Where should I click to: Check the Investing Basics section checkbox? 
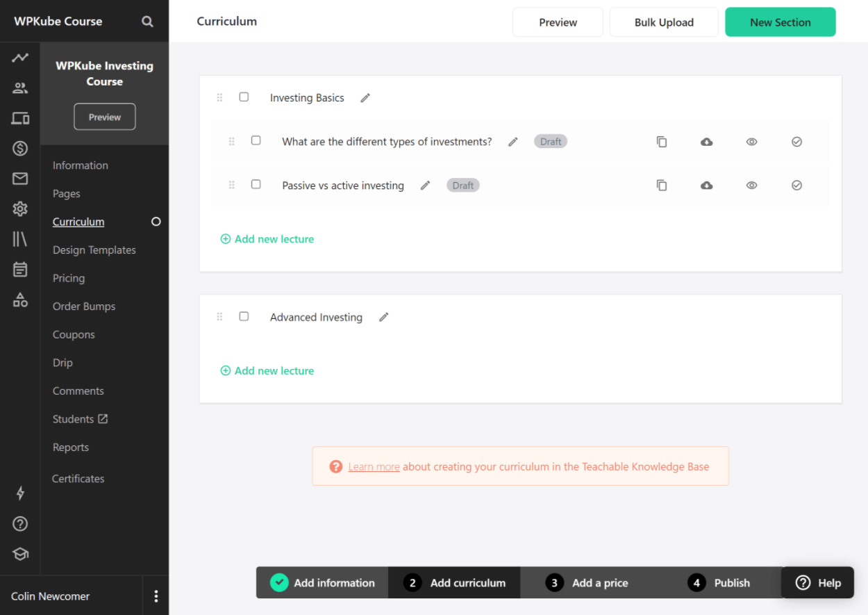pos(244,97)
